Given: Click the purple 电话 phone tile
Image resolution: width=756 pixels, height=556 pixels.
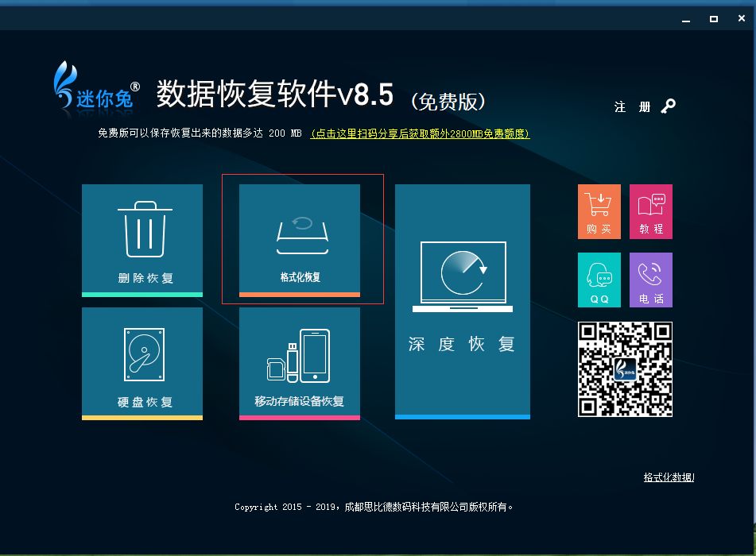Looking at the screenshot, I should click(x=651, y=280).
